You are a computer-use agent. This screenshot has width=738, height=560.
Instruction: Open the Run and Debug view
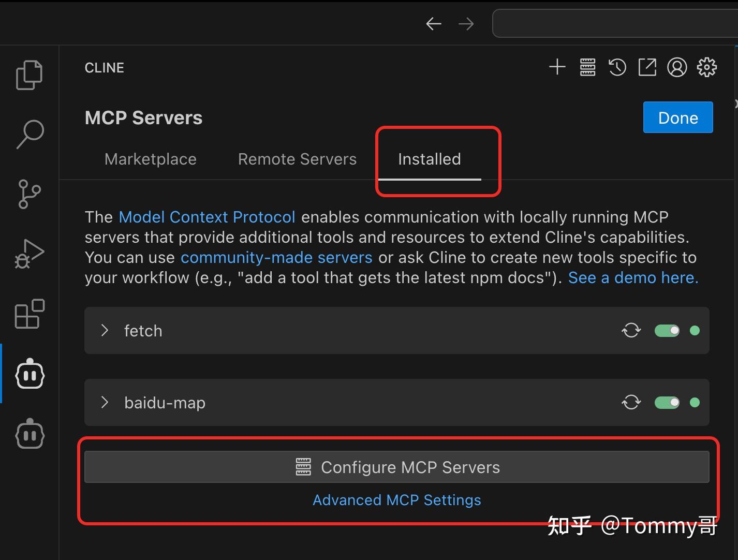click(29, 254)
